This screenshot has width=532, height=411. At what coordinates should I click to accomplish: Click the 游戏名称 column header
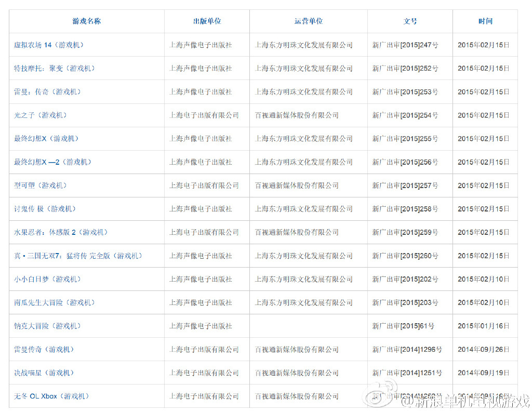tap(87, 21)
